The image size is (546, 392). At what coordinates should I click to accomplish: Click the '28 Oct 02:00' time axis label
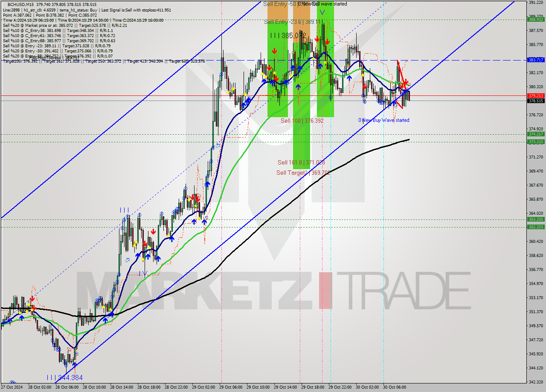coord(40,387)
